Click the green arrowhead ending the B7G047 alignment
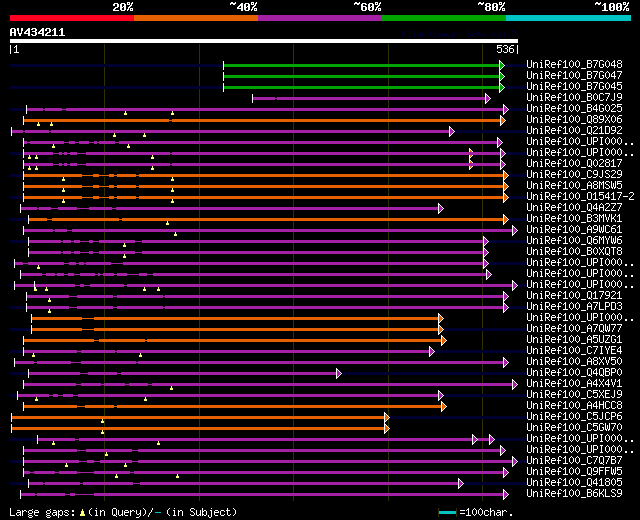Image resolution: width=640 pixels, height=520 pixels. click(x=502, y=76)
